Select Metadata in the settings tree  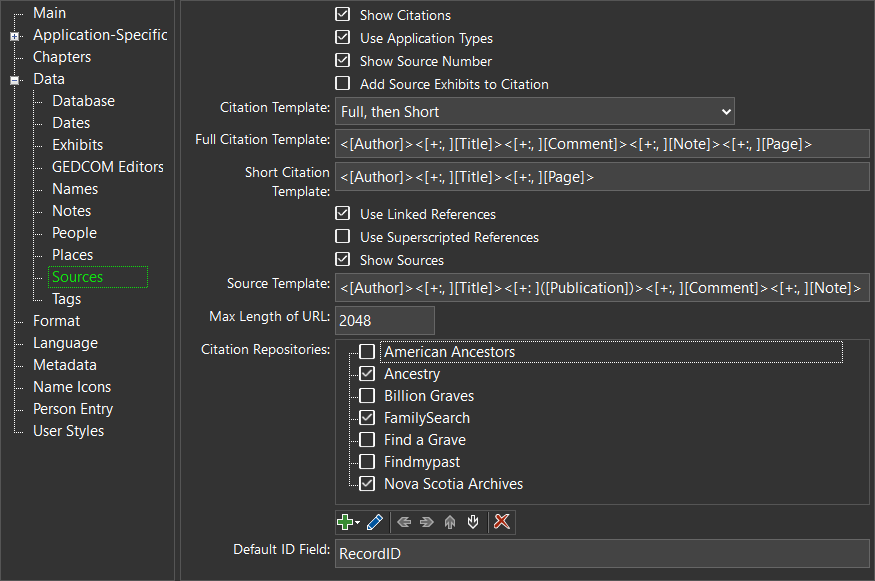(65, 365)
